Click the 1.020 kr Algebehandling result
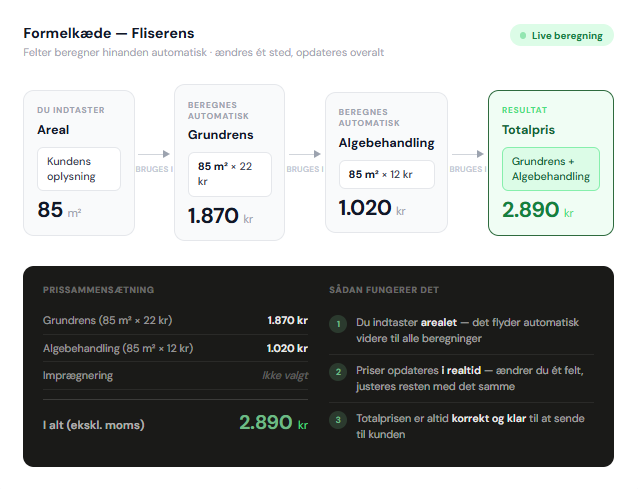The image size is (638, 489). coord(372,209)
